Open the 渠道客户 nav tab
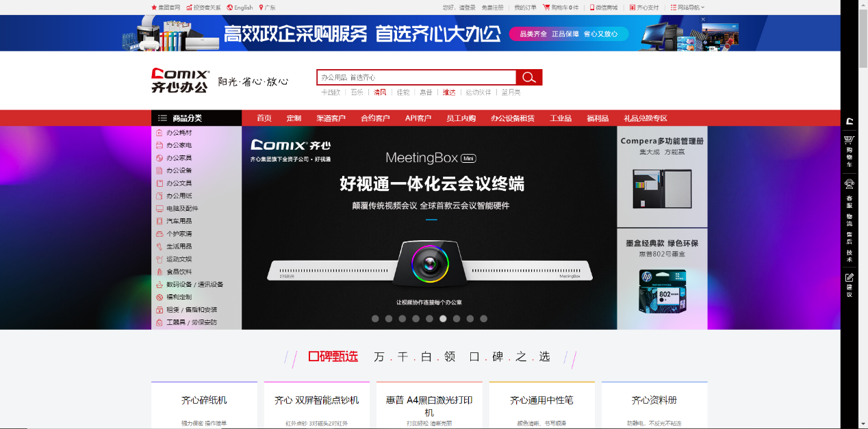This screenshot has height=429, width=868. click(331, 118)
